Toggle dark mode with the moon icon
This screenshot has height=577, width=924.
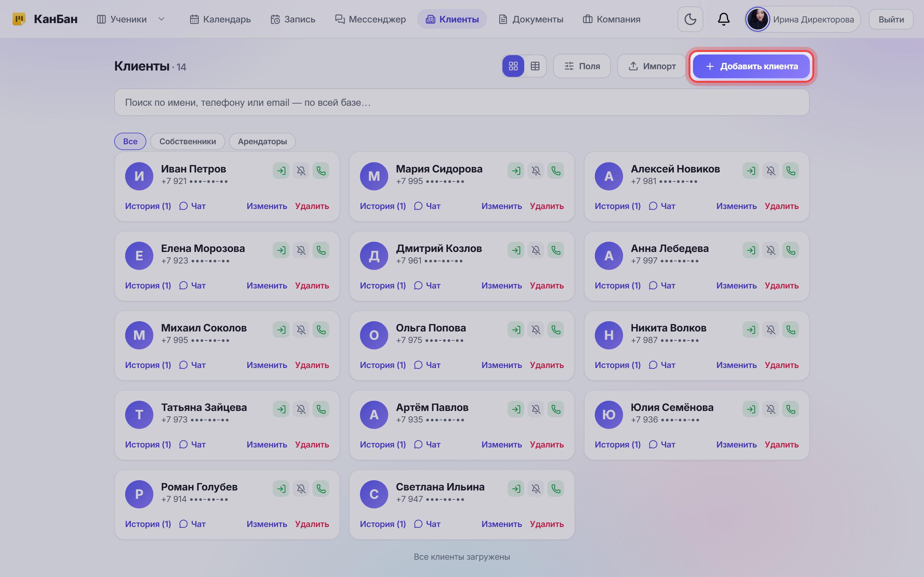tap(690, 19)
